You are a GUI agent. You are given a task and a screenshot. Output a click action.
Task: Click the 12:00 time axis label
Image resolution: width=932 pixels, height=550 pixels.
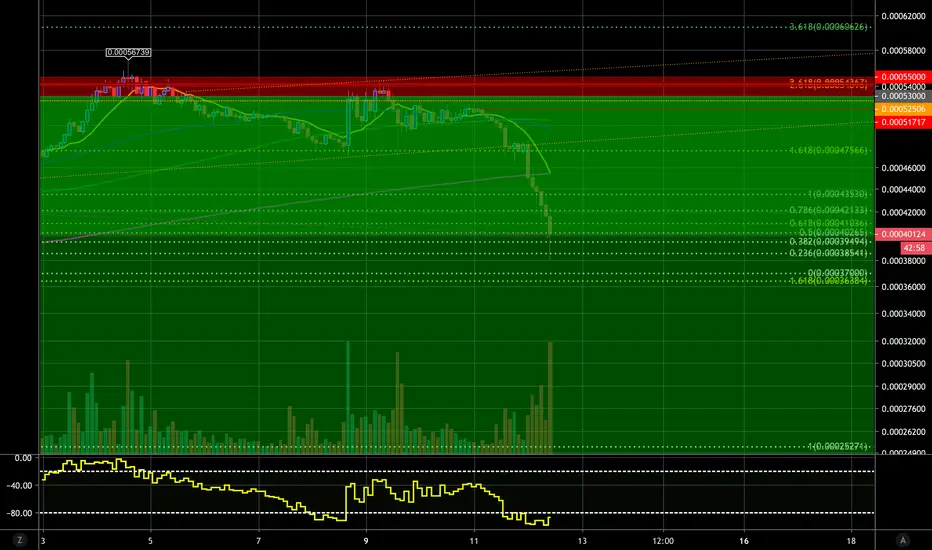tap(663, 540)
